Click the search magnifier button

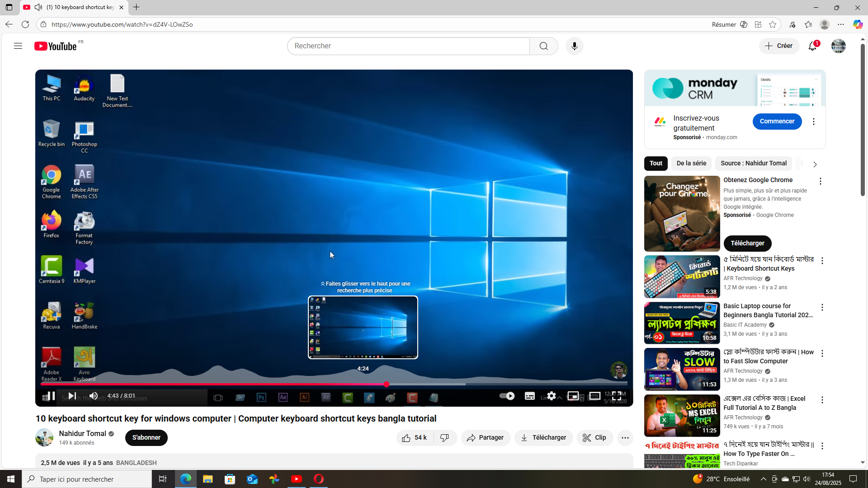(543, 46)
